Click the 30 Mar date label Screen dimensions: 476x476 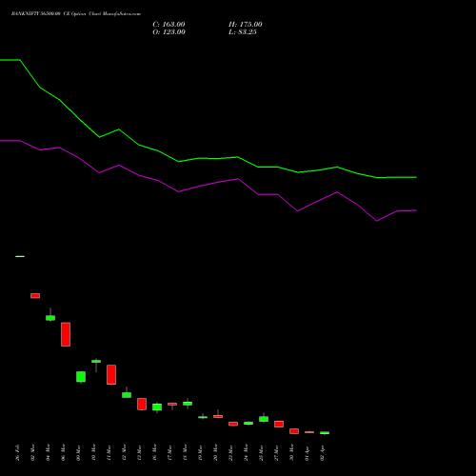click(291, 452)
